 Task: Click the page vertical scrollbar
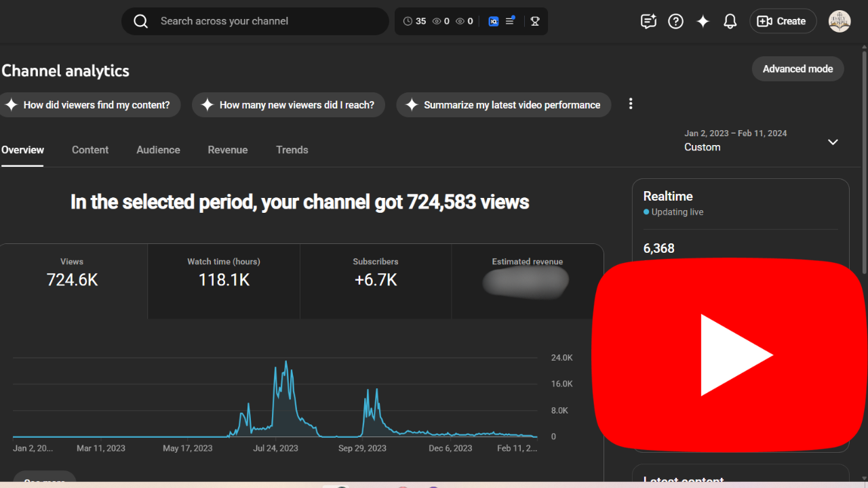point(864,163)
